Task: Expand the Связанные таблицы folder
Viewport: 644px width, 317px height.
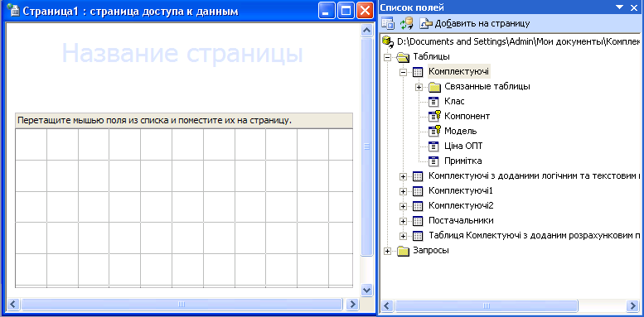Action: pos(419,87)
